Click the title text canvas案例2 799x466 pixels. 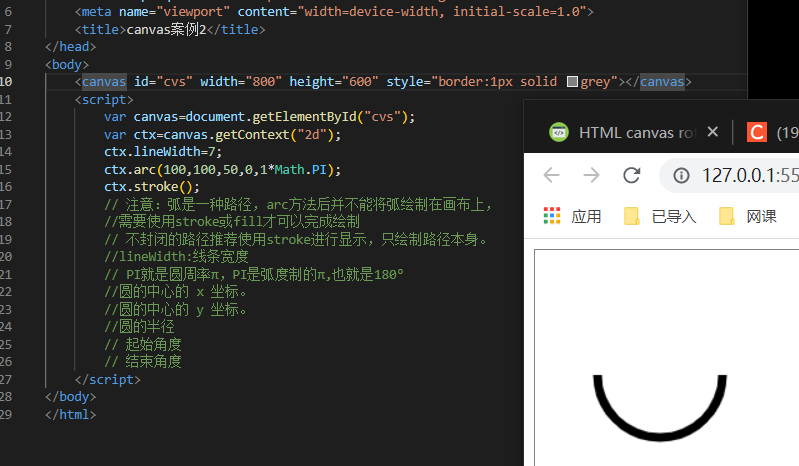167,30
